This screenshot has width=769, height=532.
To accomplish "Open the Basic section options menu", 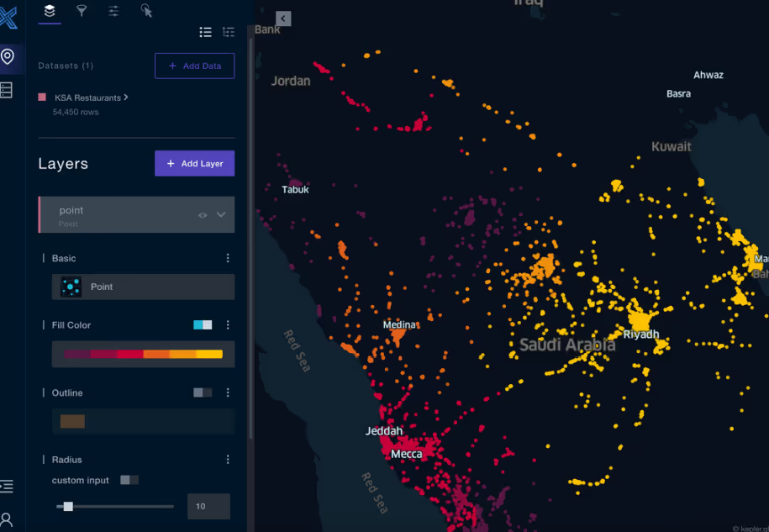I will (227, 258).
